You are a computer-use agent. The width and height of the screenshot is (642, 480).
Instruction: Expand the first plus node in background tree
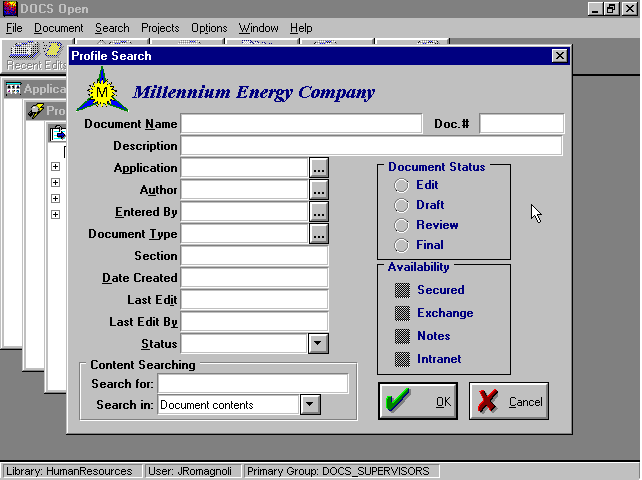pyautogui.click(x=55, y=166)
